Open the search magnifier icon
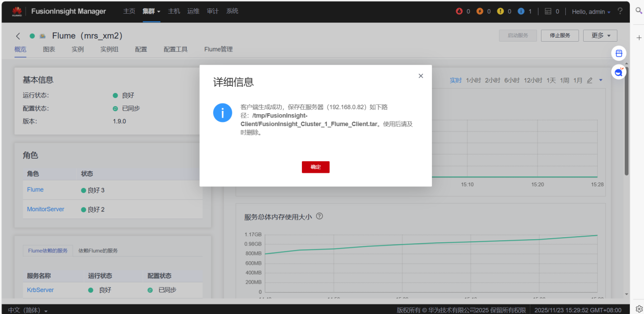The image size is (644, 314). 638,10
